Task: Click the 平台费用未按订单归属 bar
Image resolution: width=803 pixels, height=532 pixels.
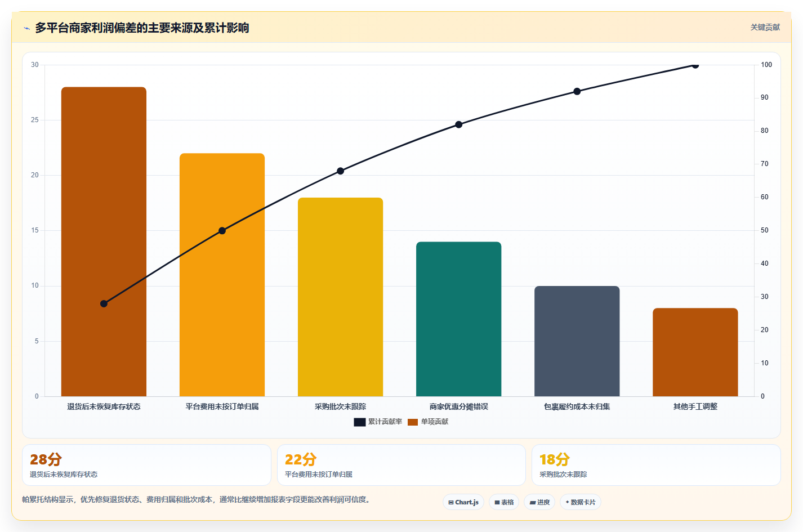Action: pos(222,275)
